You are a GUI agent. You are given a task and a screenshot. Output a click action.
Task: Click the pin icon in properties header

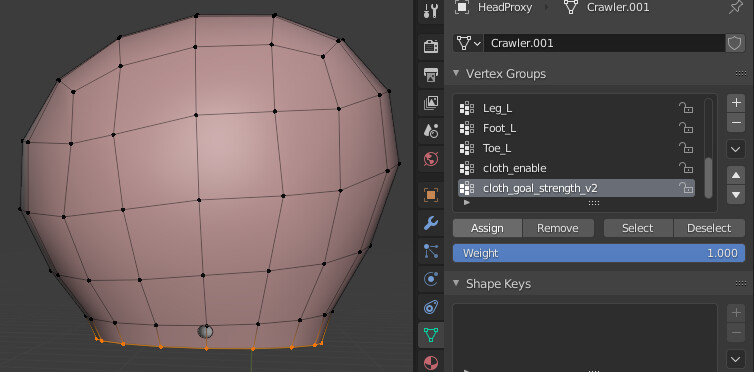click(x=735, y=7)
